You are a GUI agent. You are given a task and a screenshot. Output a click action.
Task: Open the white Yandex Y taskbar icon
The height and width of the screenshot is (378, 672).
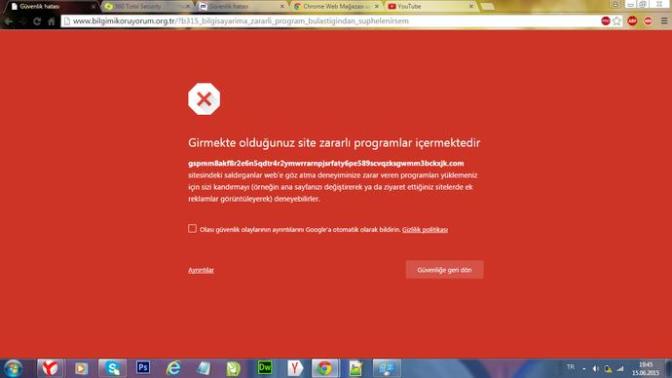pyautogui.click(x=295, y=368)
